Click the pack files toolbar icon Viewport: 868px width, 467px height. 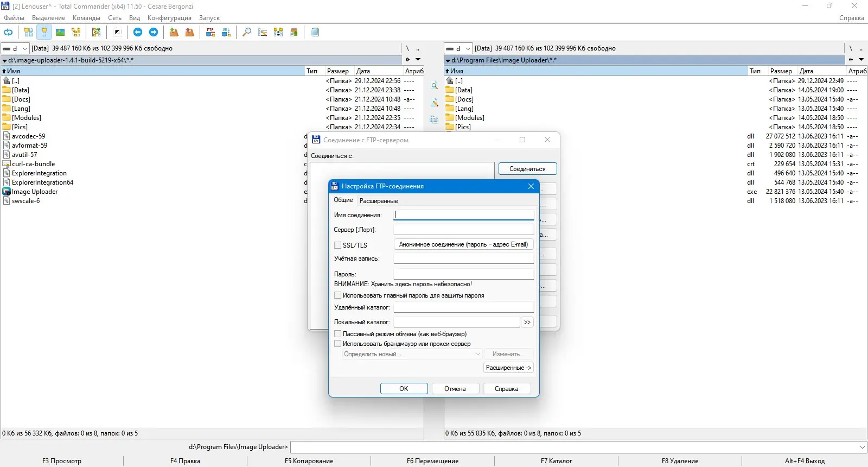174,32
